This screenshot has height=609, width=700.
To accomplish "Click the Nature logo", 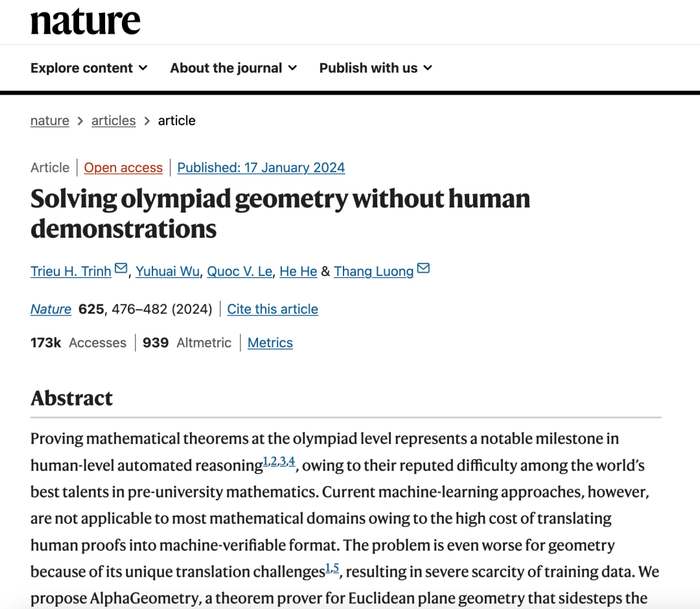I will (x=85, y=20).
